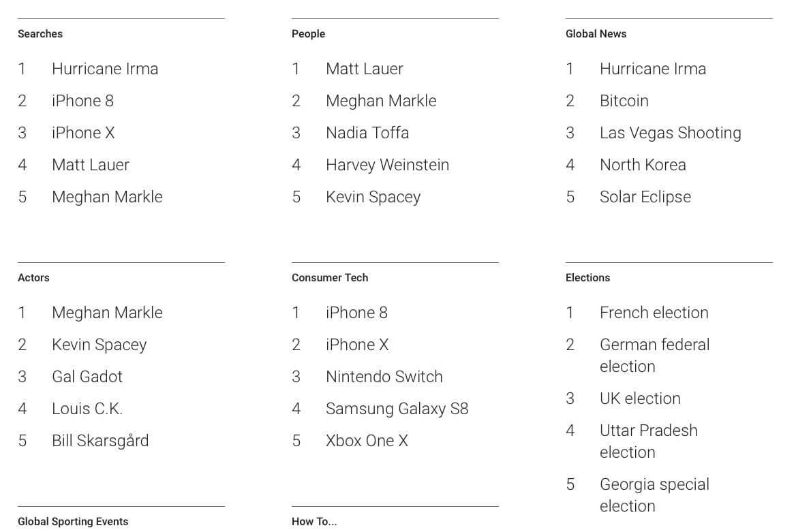796x532 pixels.
Task: Select Samsung Galaxy S8 entry
Action: 397,408
